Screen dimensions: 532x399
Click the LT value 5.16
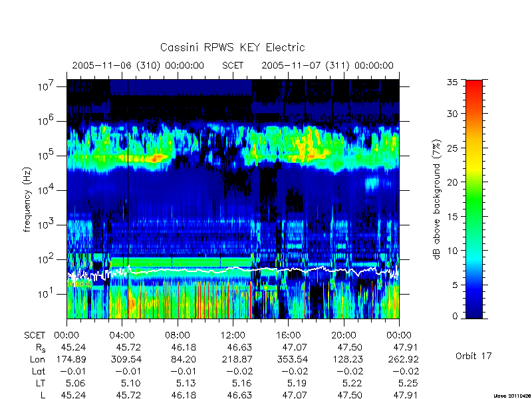[241, 384]
